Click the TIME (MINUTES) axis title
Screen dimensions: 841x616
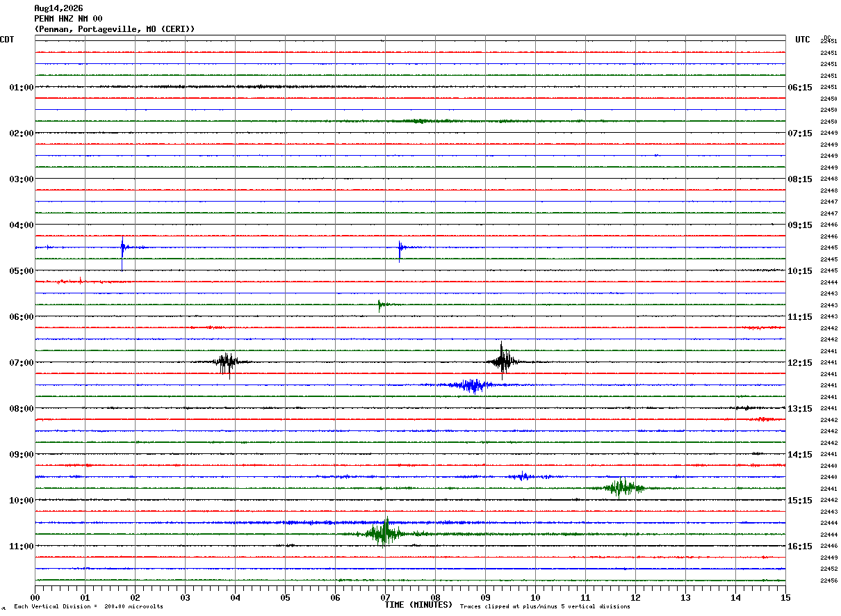click(418, 605)
